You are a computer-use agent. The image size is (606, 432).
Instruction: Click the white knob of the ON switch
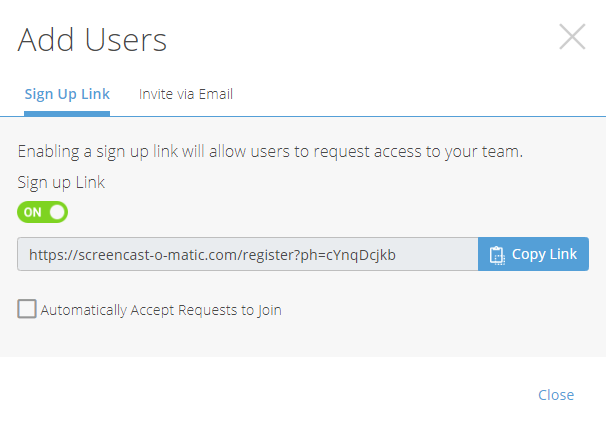(57, 212)
